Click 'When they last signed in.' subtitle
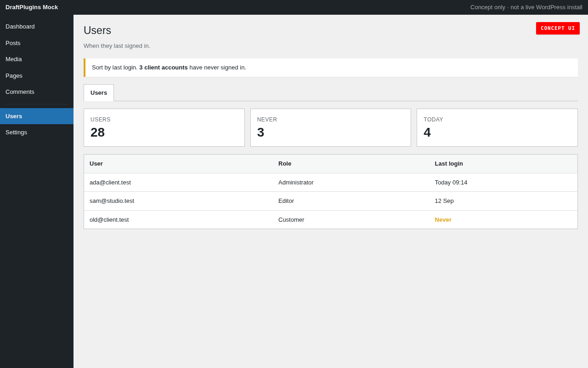 [117, 46]
